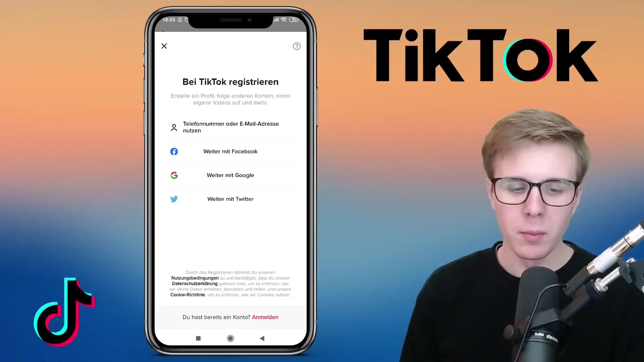
Task: Select Weiter mit Google option
Action: (x=230, y=175)
